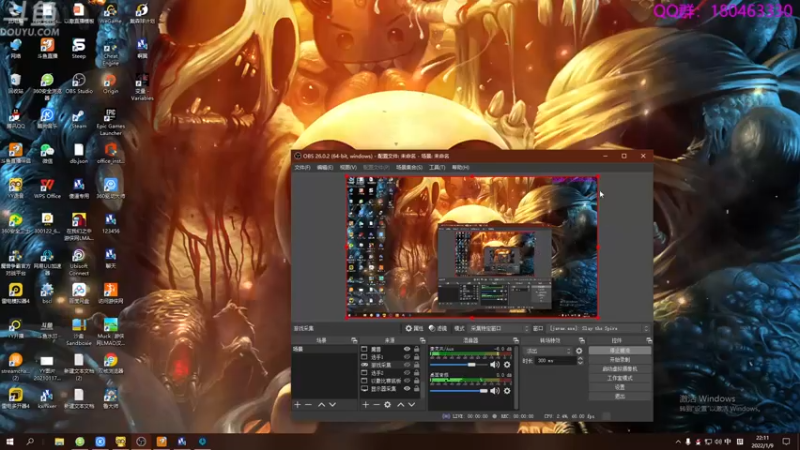800x450 pixels.
Task: Open 帮助(H) menu in OBS
Action: pos(460,167)
